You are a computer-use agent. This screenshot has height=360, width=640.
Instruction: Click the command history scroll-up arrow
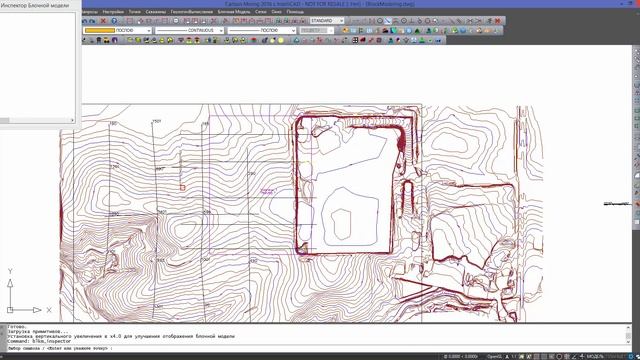(629, 328)
